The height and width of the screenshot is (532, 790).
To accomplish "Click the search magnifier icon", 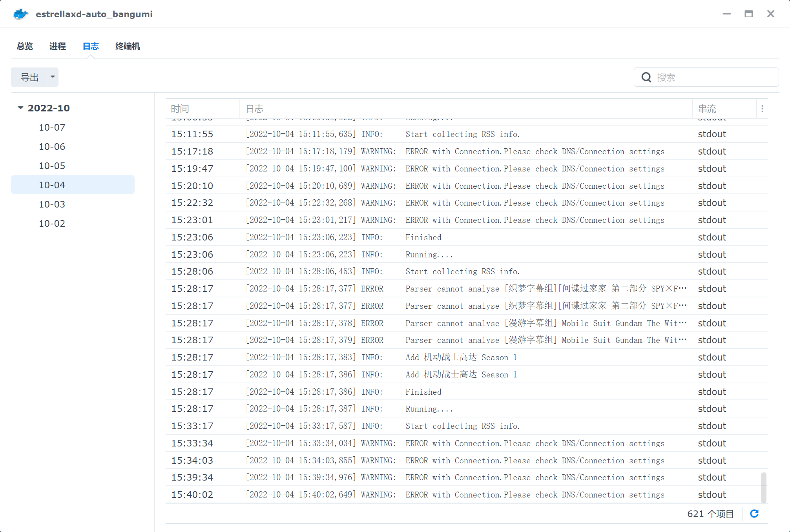I will 647,77.
